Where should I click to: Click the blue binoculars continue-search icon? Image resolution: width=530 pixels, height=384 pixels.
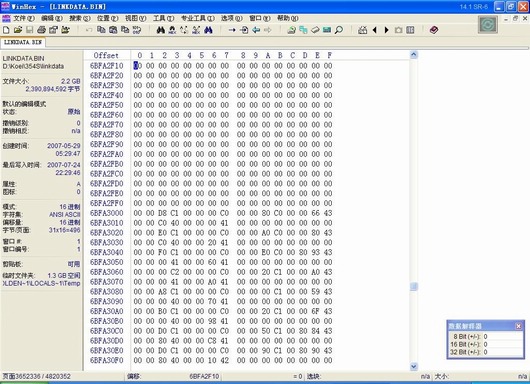coord(208,30)
